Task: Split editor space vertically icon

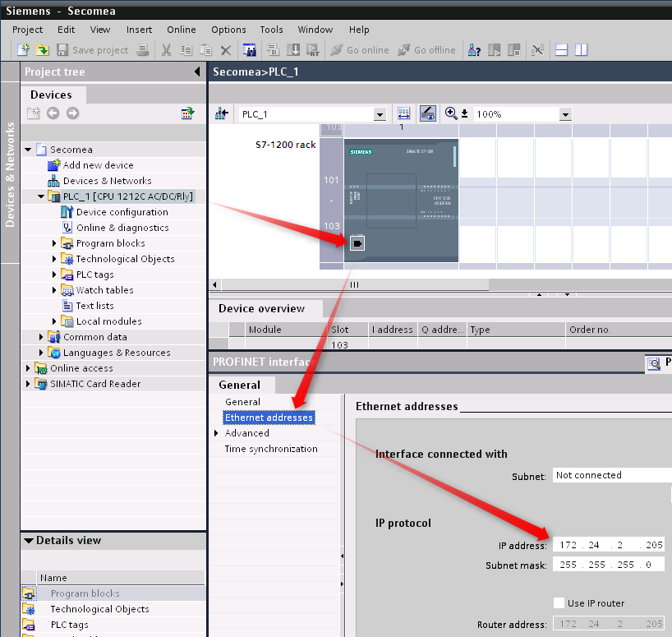Action: (581, 50)
